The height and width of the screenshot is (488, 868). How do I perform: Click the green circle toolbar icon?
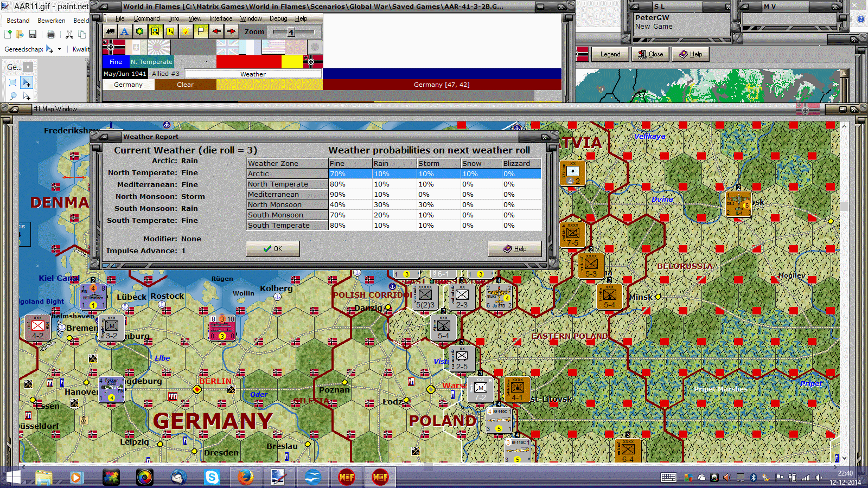(x=139, y=31)
